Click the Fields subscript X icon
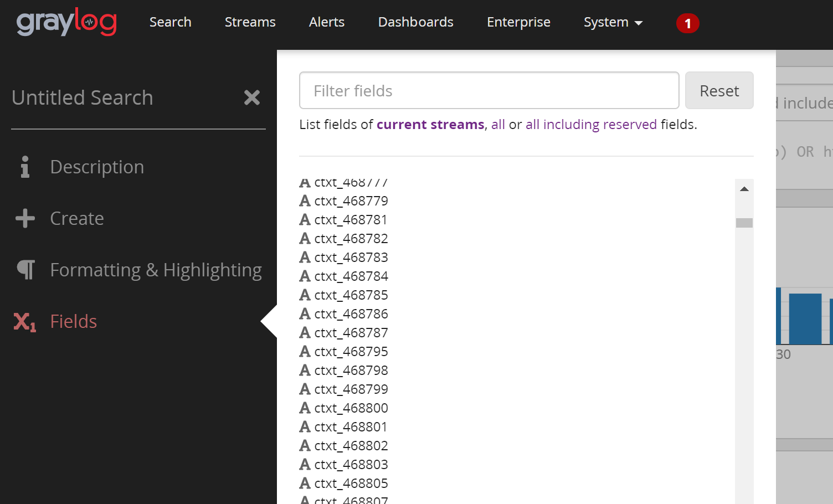The image size is (833, 504). click(x=25, y=322)
